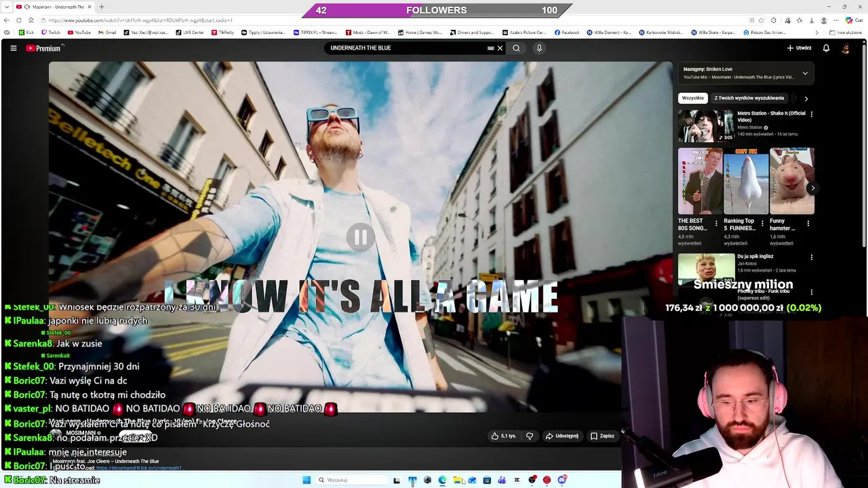
Task: Open options for THE BEST 80S SONG short
Action: pos(716,224)
